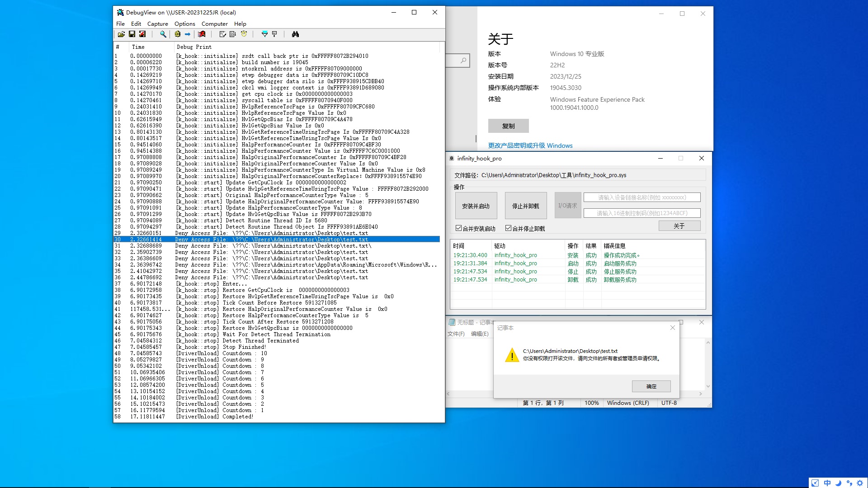Uncheck the 合并安装启动 checkbox
The height and width of the screenshot is (488, 868).
pos(458,228)
